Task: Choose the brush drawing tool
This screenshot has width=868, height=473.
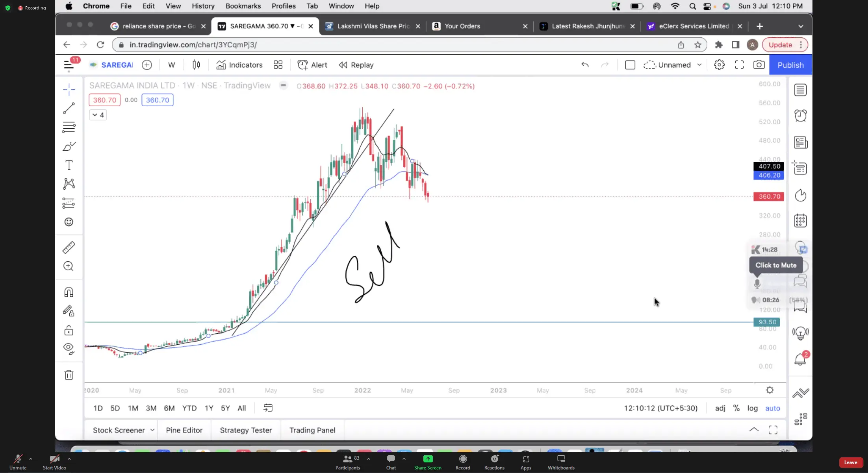Action: click(x=69, y=146)
